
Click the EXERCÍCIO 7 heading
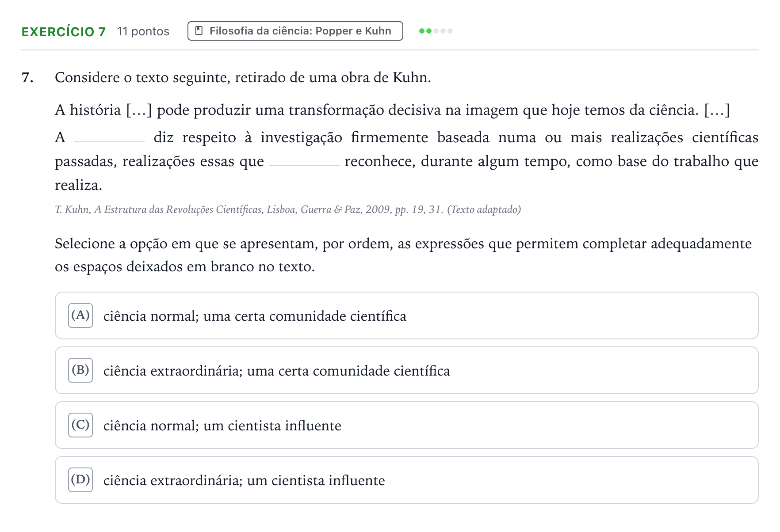[64, 31]
